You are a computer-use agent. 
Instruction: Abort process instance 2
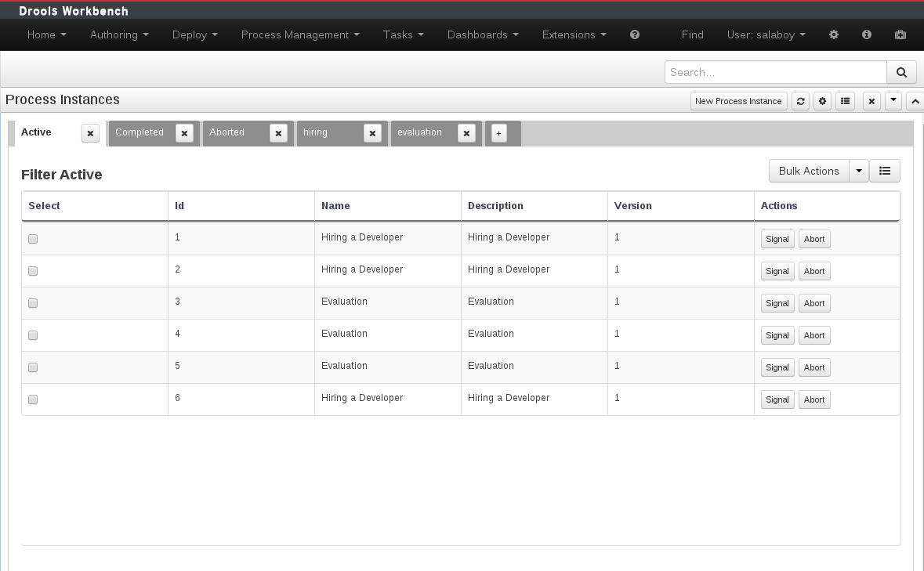click(813, 271)
